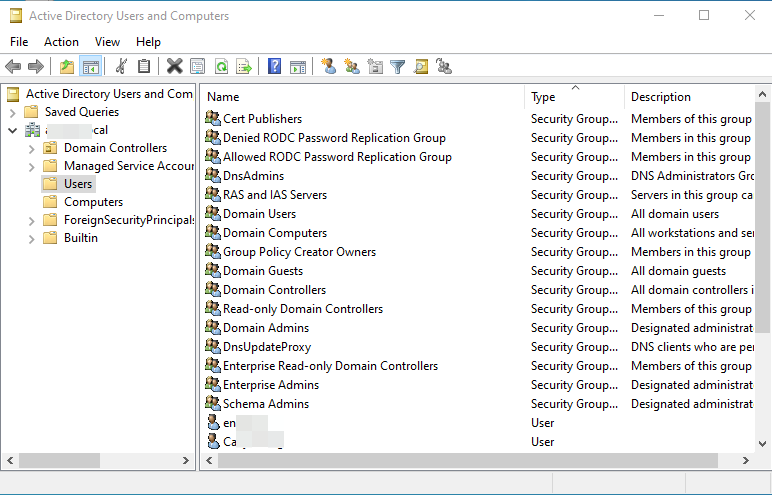This screenshot has width=772, height=495.
Task: Open Properties via toolbar icon
Action: pyautogui.click(x=197, y=66)
